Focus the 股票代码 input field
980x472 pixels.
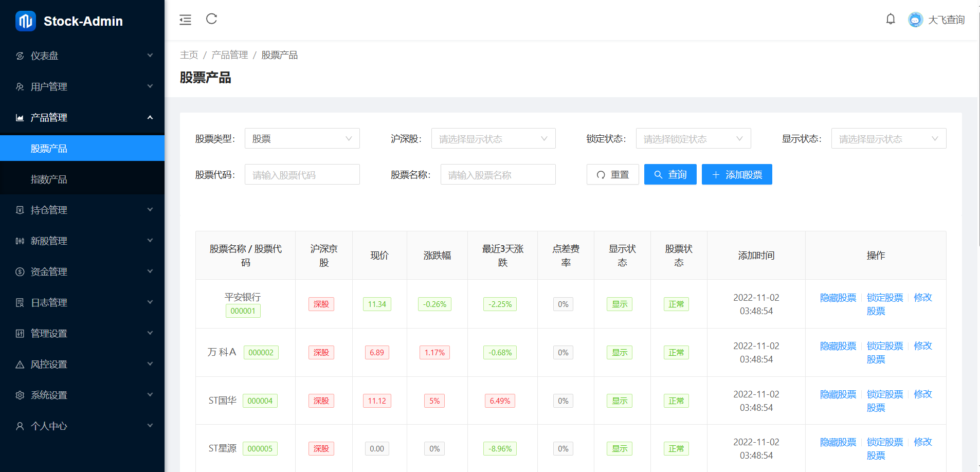tap(302, 175)
